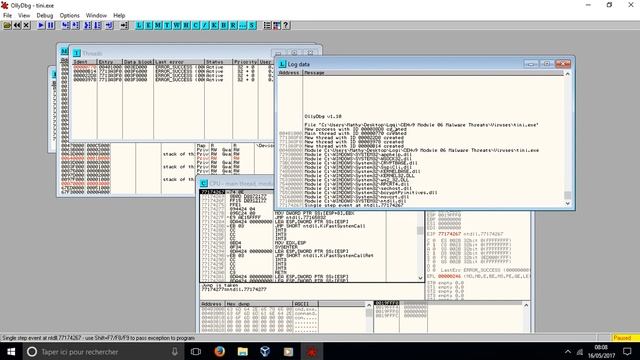Click Hex dump column header in CPU dump
This screenshot has height=360, width=640.
(259, 304)
